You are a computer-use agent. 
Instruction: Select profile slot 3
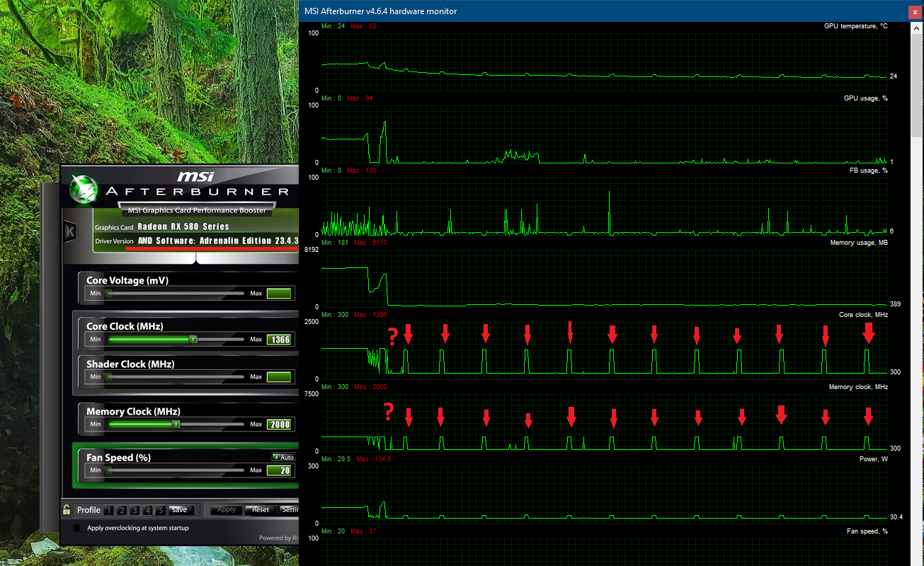pos(134,510)
